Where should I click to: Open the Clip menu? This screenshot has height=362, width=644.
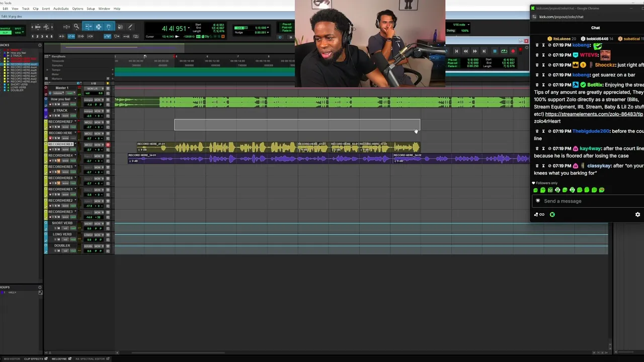(36, 9)
